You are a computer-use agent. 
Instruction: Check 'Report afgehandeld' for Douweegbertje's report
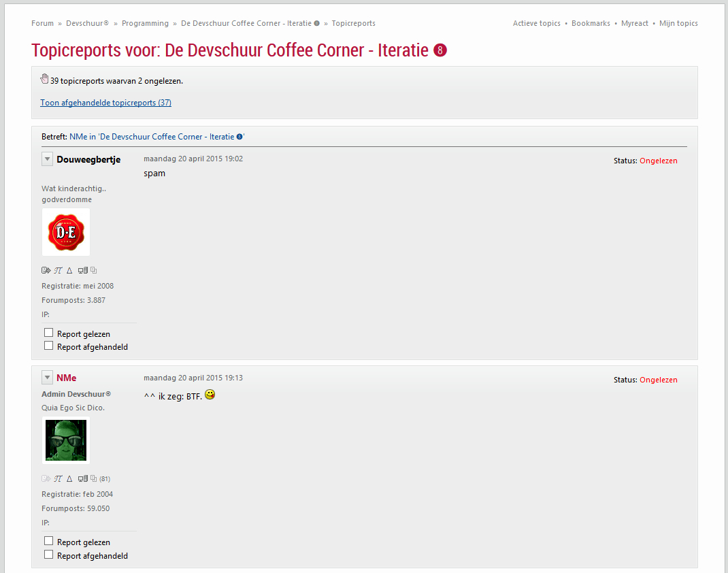pos(48,346)
